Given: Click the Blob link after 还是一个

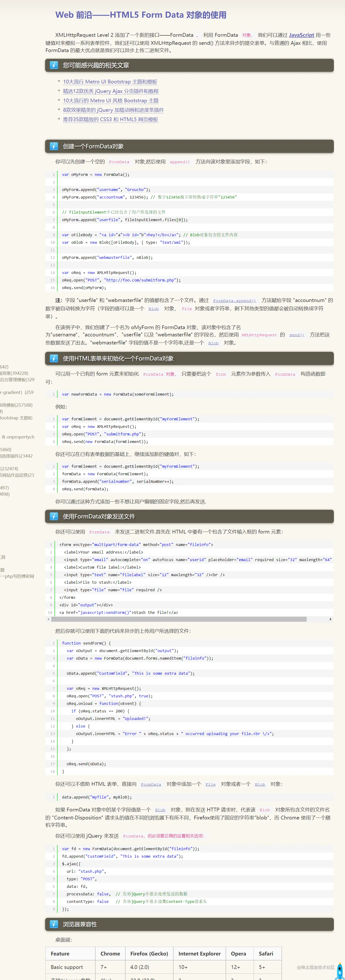Looking at the screenshot, I should [213, 343].
